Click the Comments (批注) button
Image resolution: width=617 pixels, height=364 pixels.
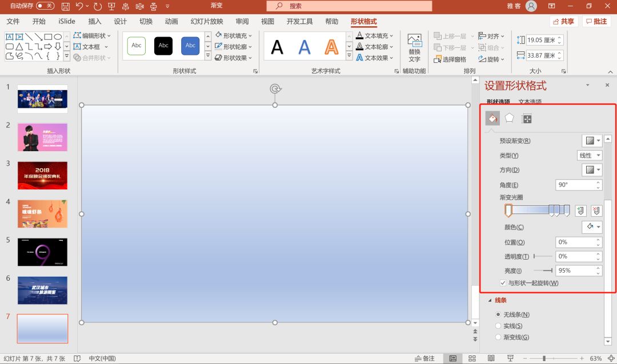point(596,21)
